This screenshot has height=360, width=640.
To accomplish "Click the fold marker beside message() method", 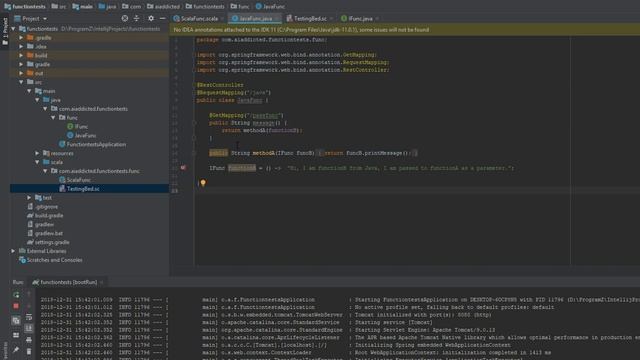I will coord(194,123).
